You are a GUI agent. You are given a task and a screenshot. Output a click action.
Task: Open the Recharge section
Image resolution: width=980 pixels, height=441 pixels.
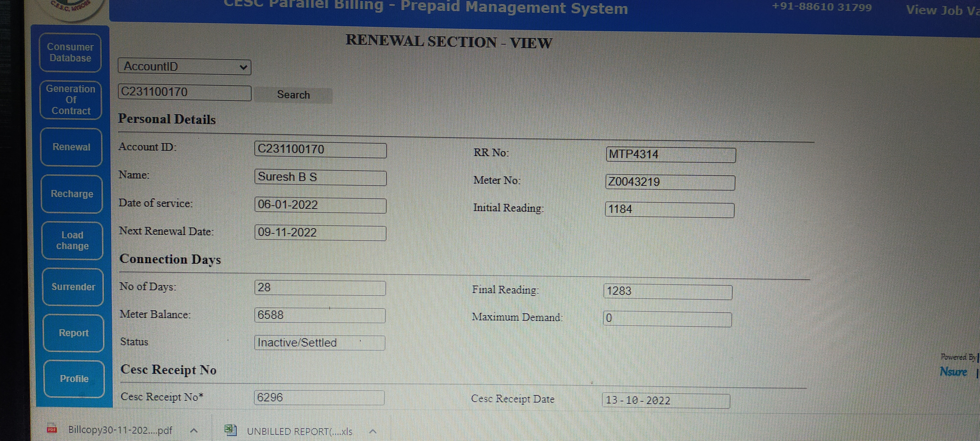pos(72,194)
